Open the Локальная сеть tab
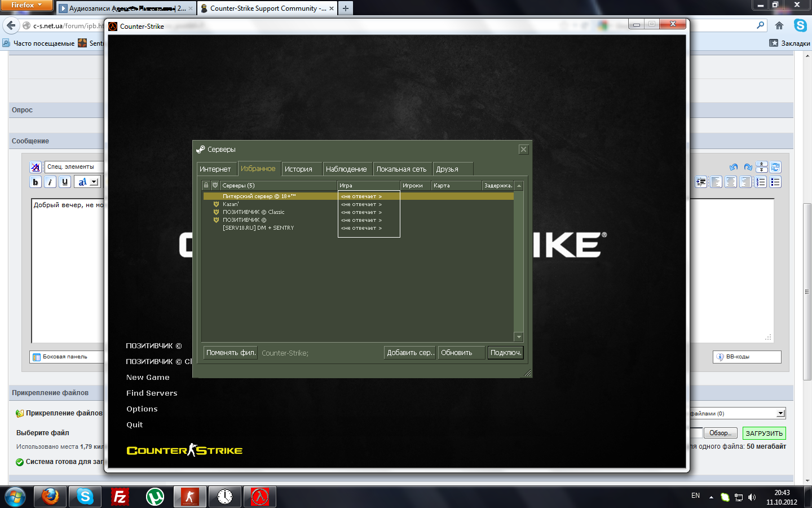This screenshot has width=812, height=508. (x=402, y=169)
